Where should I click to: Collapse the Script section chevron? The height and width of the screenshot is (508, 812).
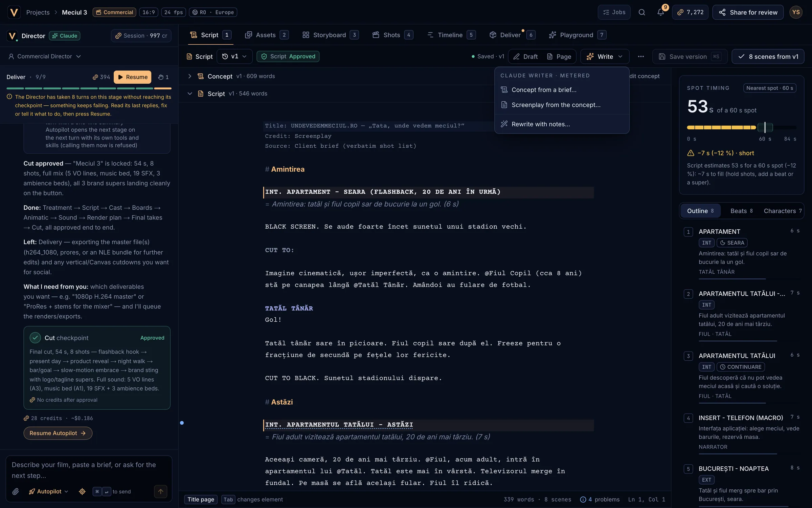pos(189,93)
